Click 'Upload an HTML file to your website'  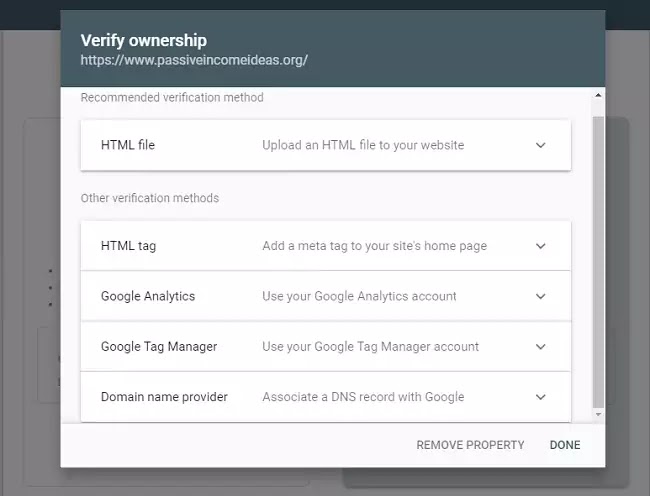363,145
